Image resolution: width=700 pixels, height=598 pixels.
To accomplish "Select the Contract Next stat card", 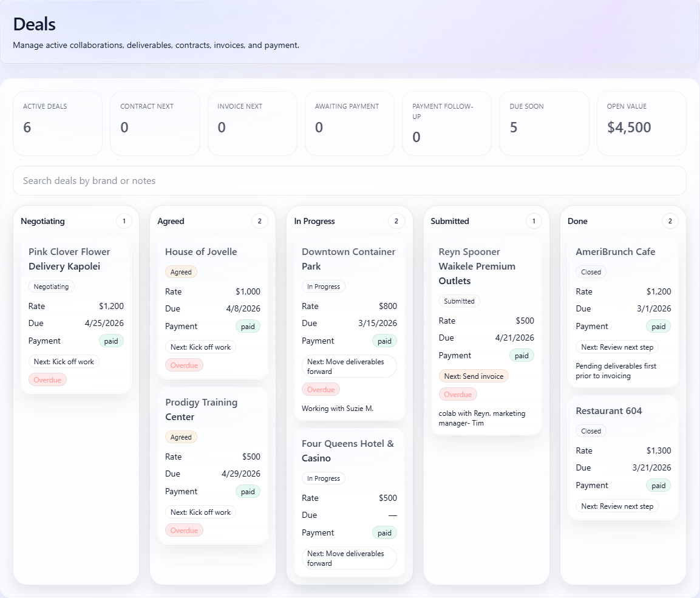I will (155, 124).
